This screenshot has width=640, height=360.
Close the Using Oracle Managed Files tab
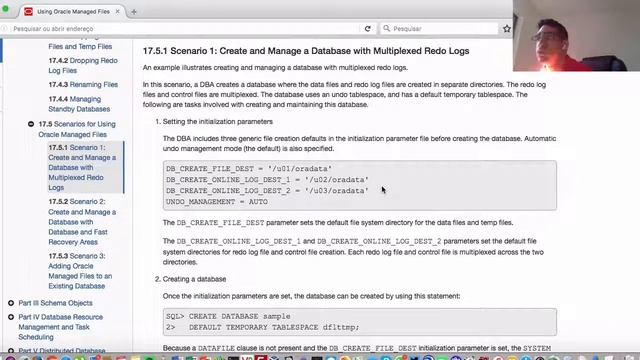pos(118,11)
